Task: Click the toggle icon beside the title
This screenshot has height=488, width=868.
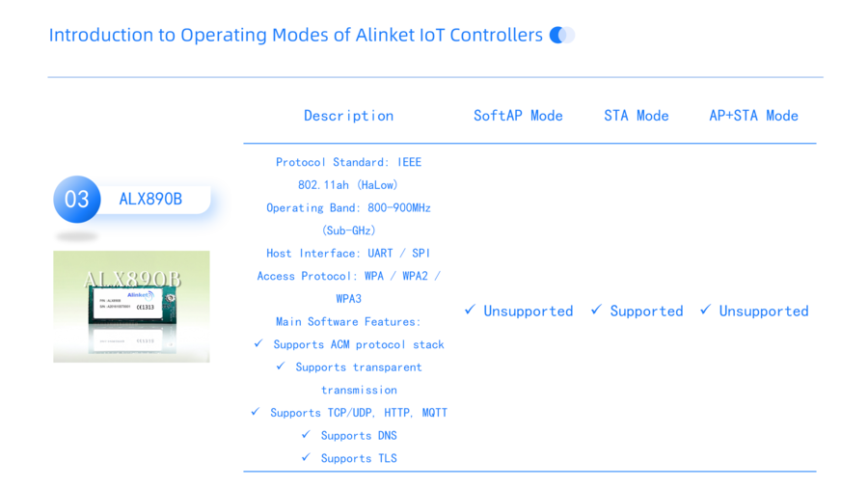Action: [x=562, y=35]
